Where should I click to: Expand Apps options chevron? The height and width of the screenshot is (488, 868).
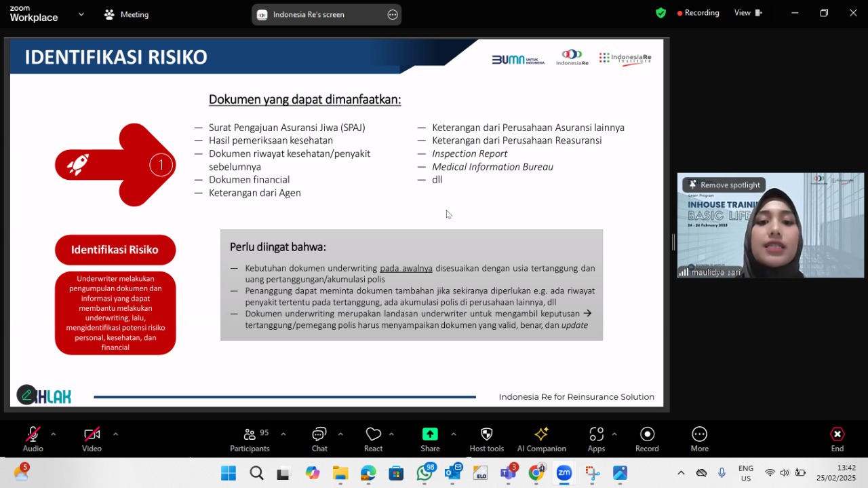coord(614,434)
